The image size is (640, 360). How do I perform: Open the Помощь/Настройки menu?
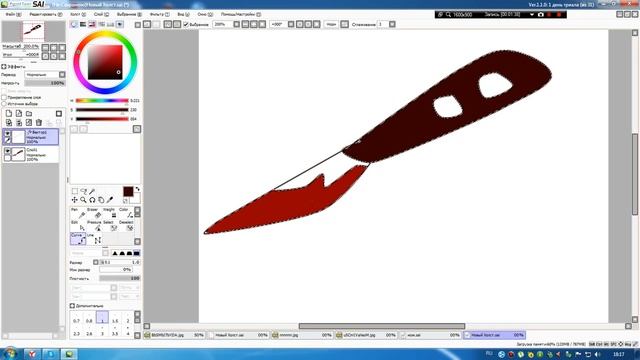(x=241, y=14)
